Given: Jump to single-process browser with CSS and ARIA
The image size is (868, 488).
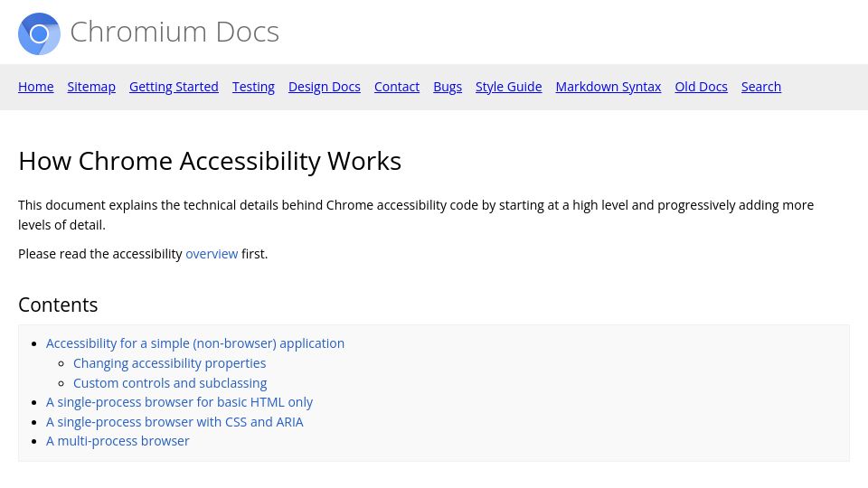Looking at the screenshot, I should pos(175,422).
